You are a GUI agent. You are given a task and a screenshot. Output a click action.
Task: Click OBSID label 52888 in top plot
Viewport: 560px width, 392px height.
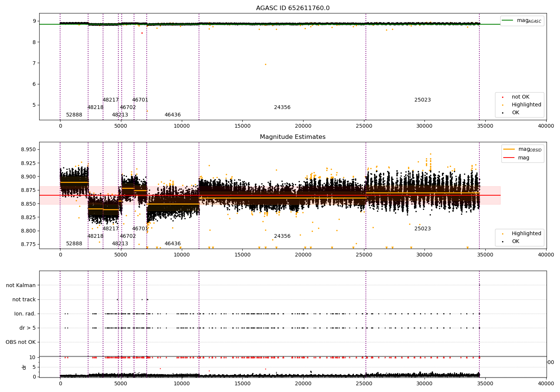74,115
